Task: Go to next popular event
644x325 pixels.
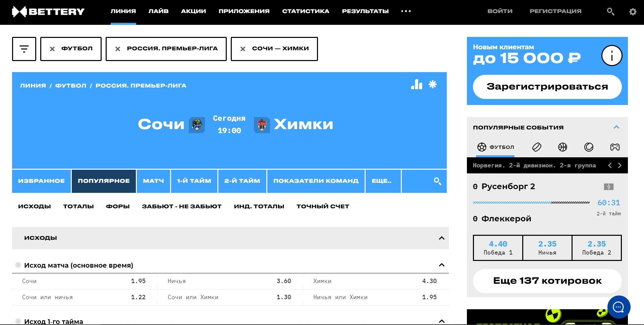Action: 620,165
